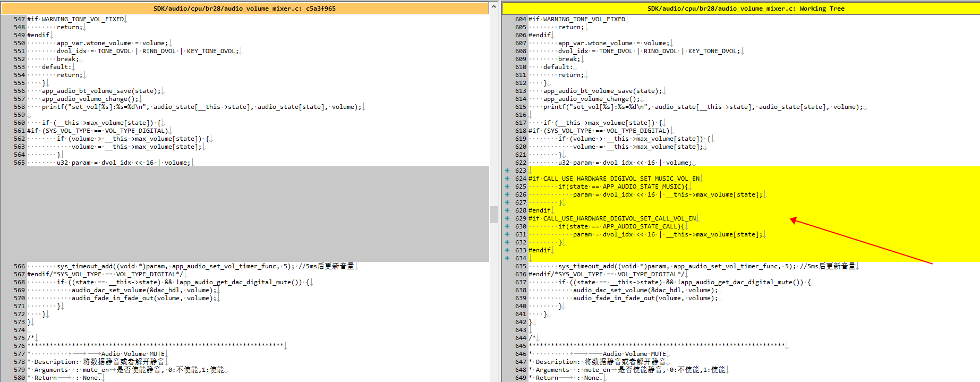Select the plus marker beside line 627
The image size is (980, 382).
507,202
